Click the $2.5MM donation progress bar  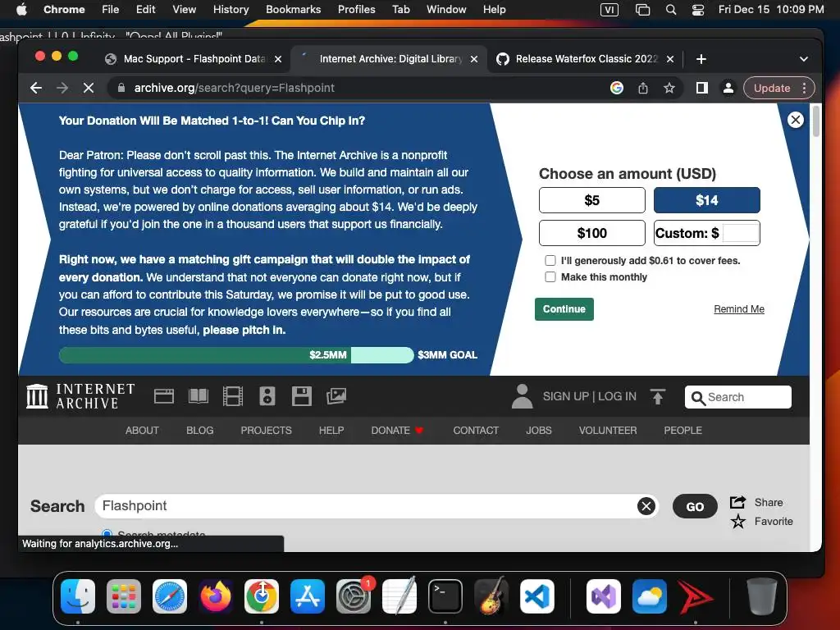(x=236, y=354)
